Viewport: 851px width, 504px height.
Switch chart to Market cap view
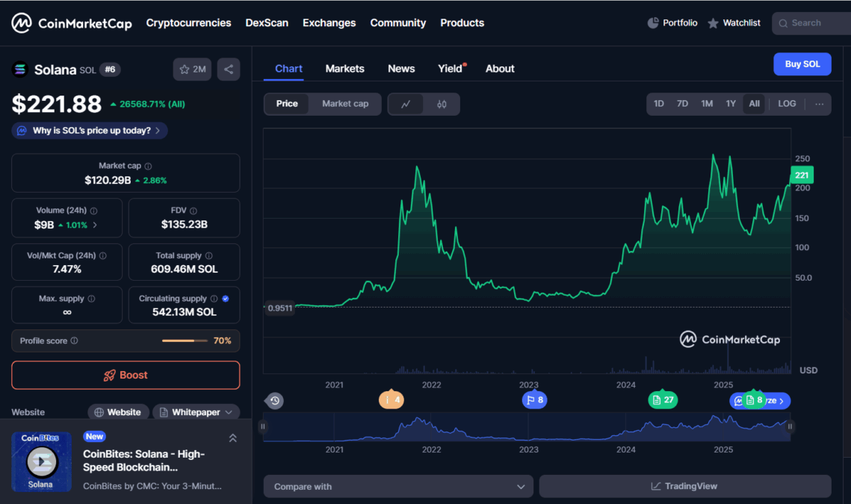(345, 104)
